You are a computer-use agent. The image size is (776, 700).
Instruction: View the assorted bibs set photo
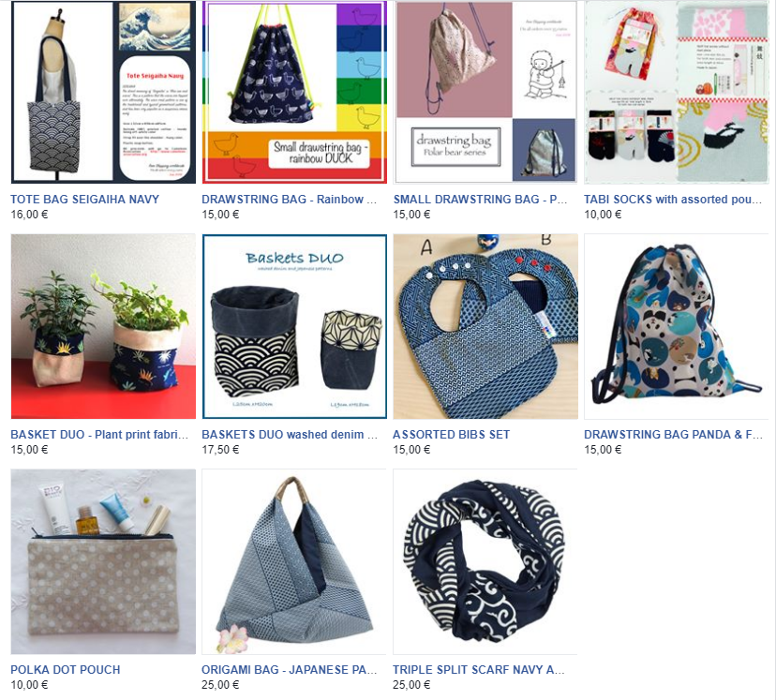[x=485, y=326]
